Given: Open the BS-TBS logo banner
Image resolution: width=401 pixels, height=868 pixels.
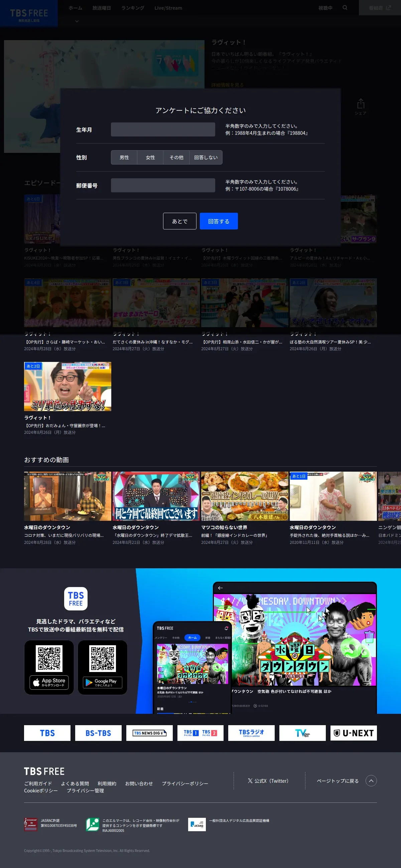Looking at the screenshot, I should 98,733.
